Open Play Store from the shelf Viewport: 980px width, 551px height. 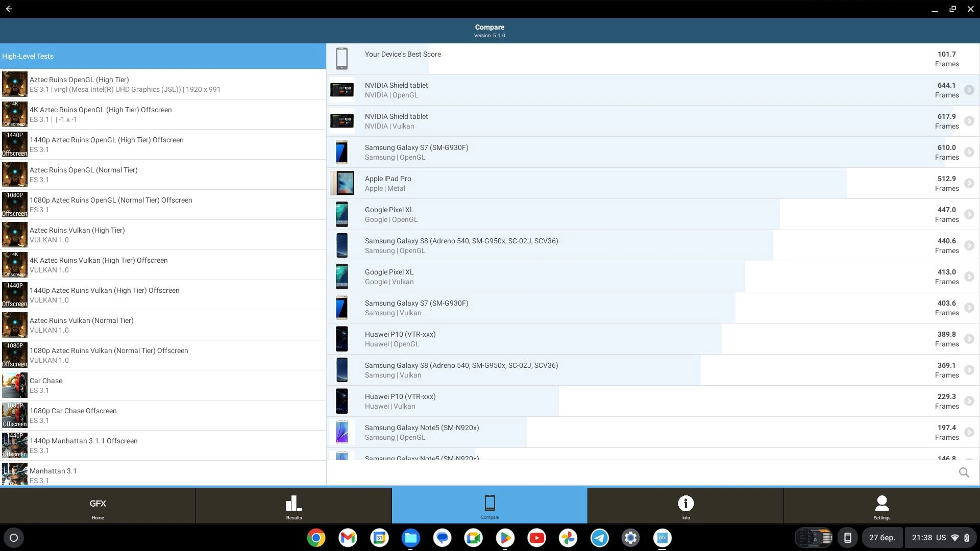tap(505, 538)
